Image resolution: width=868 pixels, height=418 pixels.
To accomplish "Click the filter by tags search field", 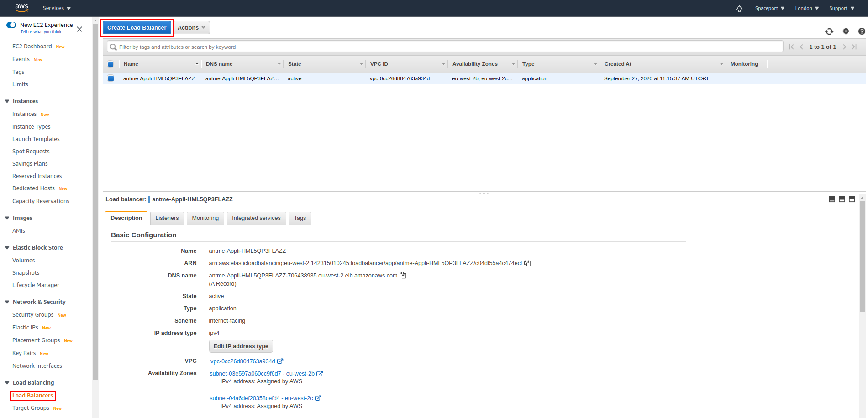I will tap(445, 47).
